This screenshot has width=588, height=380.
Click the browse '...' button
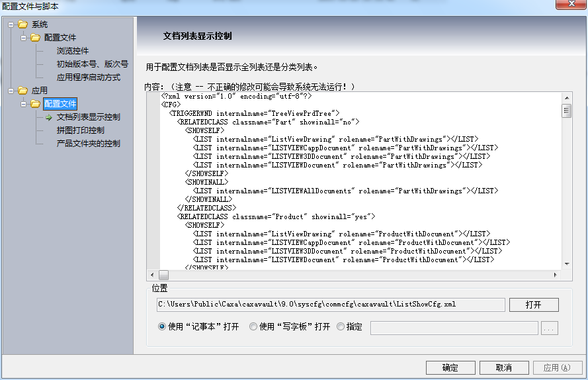[x=550, y=328]
